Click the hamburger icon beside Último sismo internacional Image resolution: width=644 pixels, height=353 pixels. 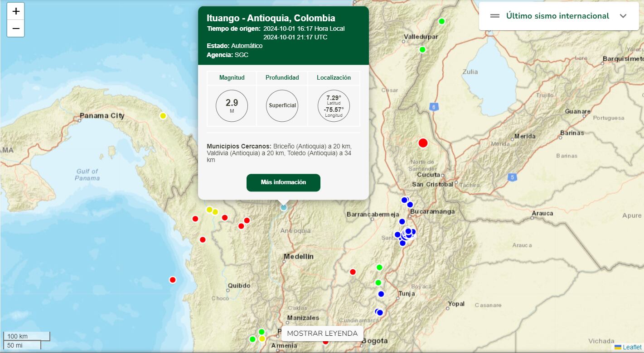(495, 16)
